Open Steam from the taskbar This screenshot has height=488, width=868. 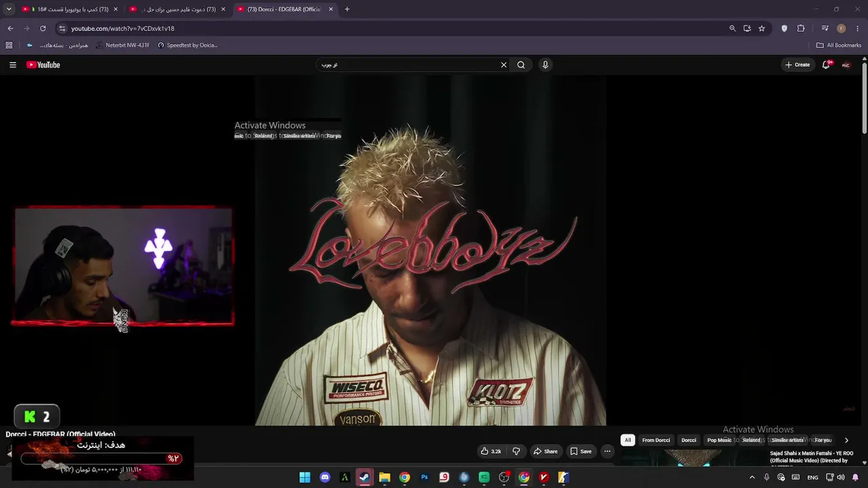tap(365, 477)
